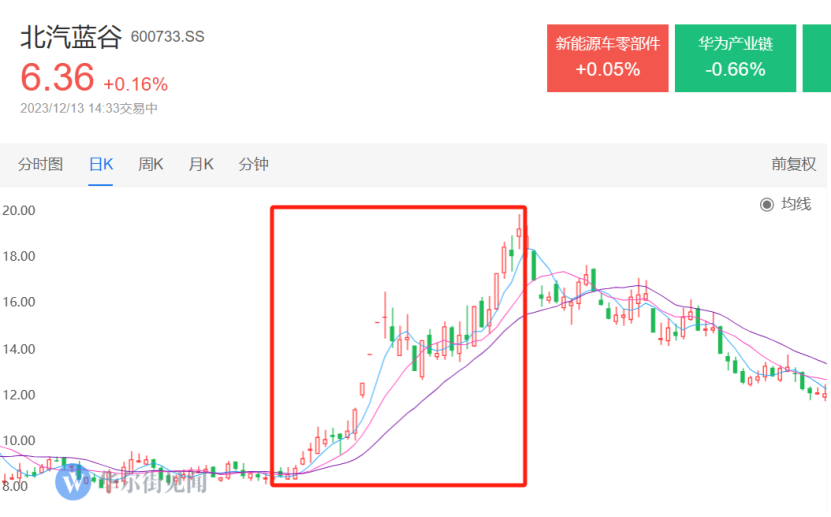Toggle the 均线 moving average radio button

[767, 204]
